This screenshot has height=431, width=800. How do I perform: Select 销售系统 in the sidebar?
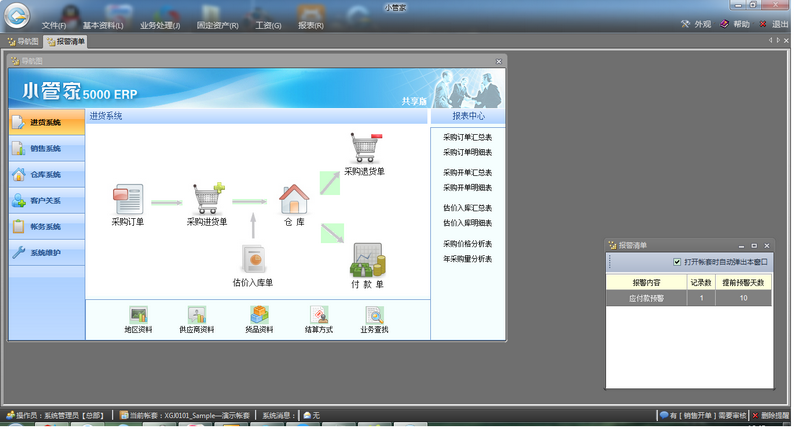(46, 148)
